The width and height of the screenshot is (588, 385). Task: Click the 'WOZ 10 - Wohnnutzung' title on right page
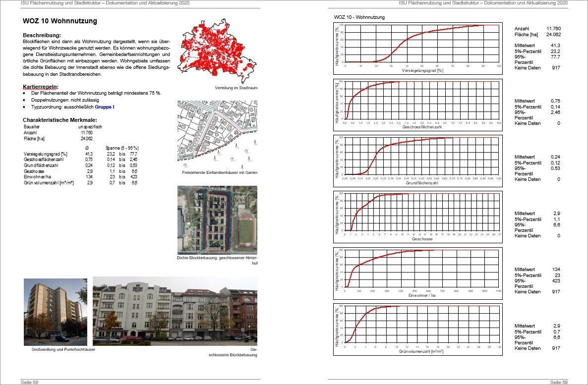pyautogui.click(x=359, y=17)
